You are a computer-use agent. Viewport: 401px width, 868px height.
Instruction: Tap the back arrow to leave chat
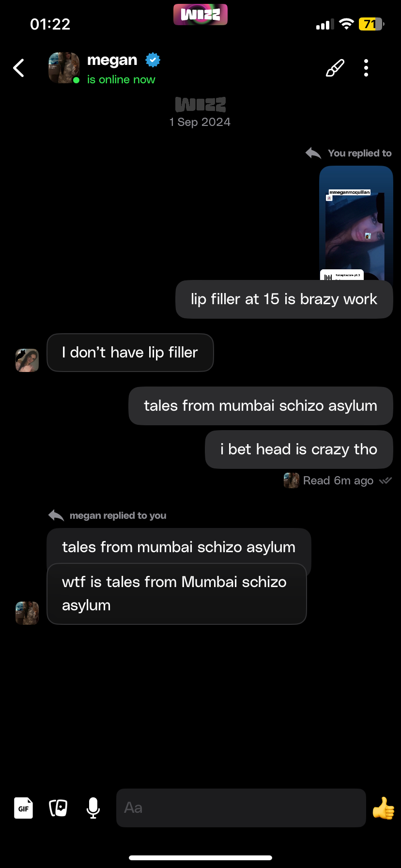19,68
